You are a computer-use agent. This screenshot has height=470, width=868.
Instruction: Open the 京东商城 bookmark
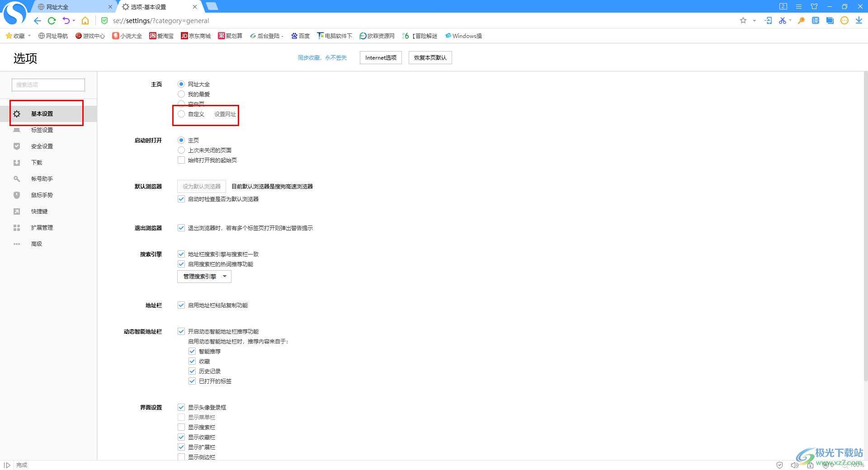coord(196,36)
